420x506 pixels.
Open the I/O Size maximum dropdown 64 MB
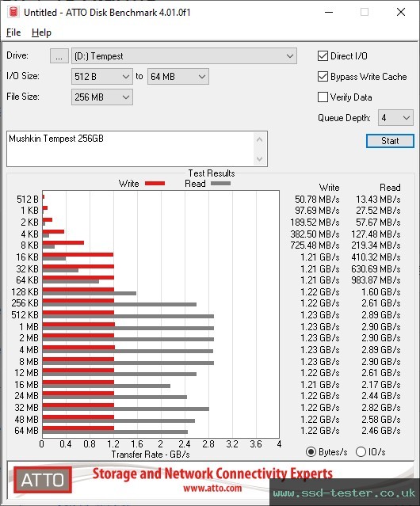[x=178, y=77]
